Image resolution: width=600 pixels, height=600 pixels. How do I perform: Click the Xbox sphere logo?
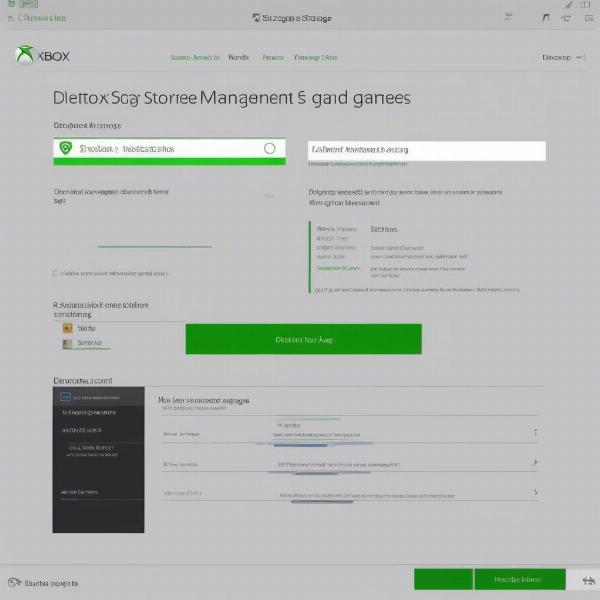point(24,55)
